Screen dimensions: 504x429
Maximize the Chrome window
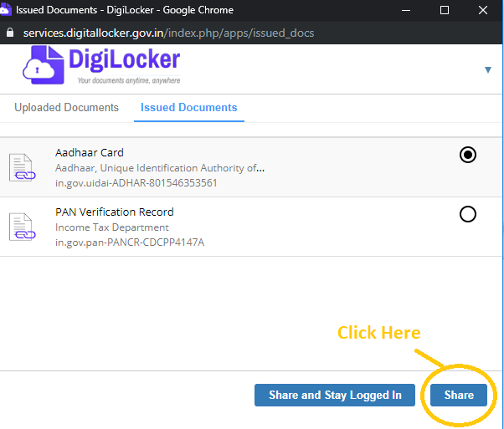(x=445, y=10)
